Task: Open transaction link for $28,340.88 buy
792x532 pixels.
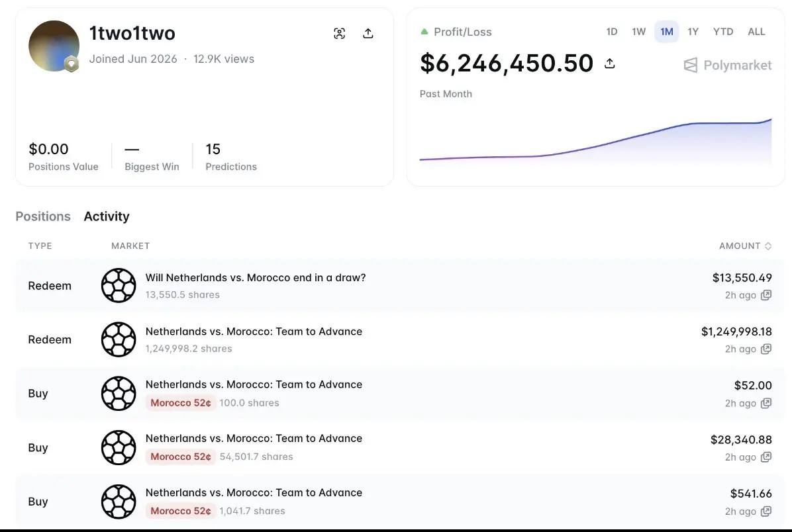Action: (766, 457)
